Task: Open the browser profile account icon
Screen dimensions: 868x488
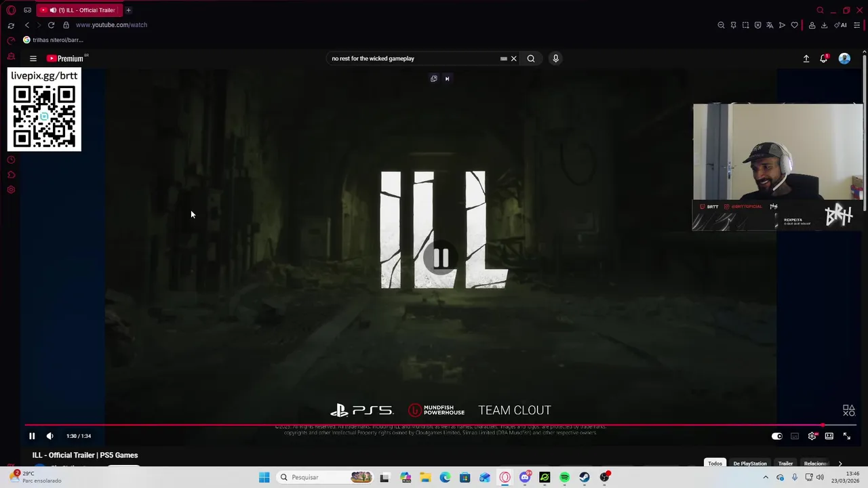Action: [x=812, y=25]
